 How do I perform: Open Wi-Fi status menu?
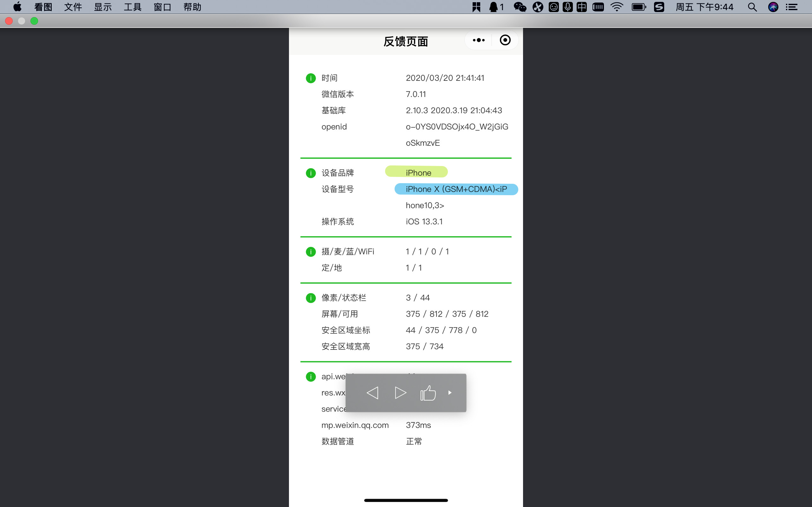coord(617,7)
